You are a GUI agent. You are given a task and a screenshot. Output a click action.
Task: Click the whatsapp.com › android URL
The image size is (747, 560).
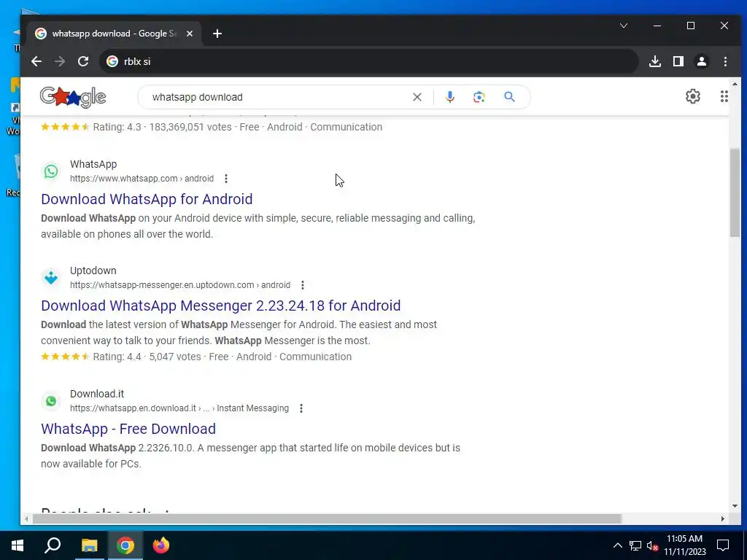(142, 179)
